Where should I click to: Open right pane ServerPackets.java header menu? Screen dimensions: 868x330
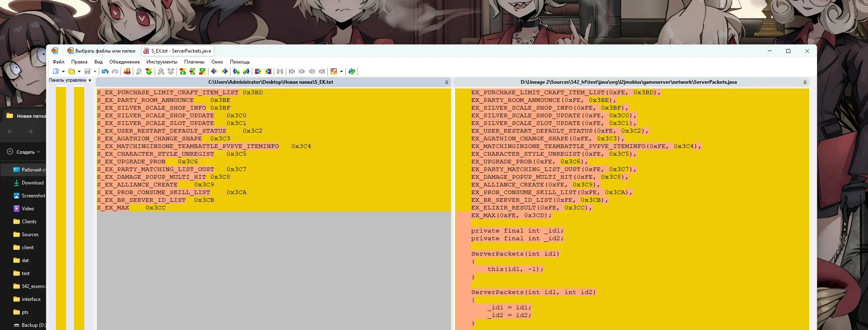click(x=805, y=82)
